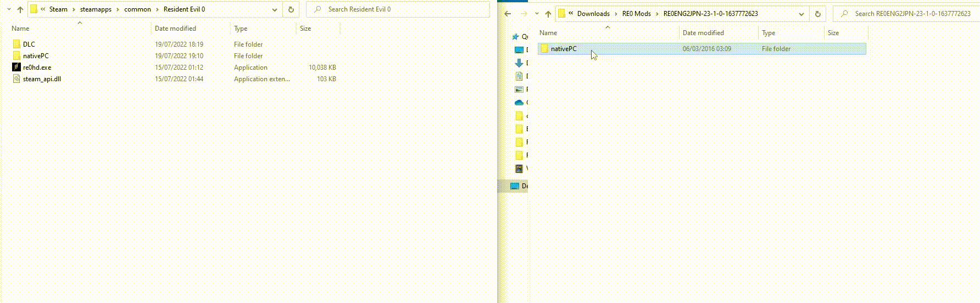Expand the chevron after Steam breadcrumb

click(74, 9)
